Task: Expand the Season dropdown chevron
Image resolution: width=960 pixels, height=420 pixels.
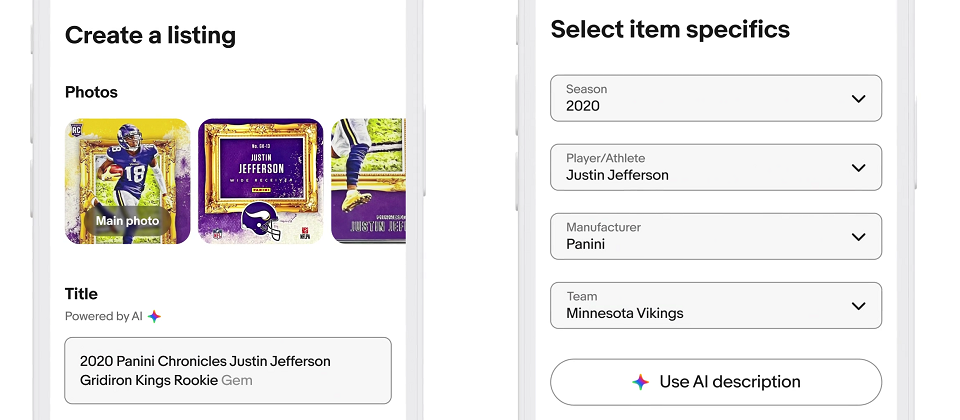Action: (x=858, y=99)
